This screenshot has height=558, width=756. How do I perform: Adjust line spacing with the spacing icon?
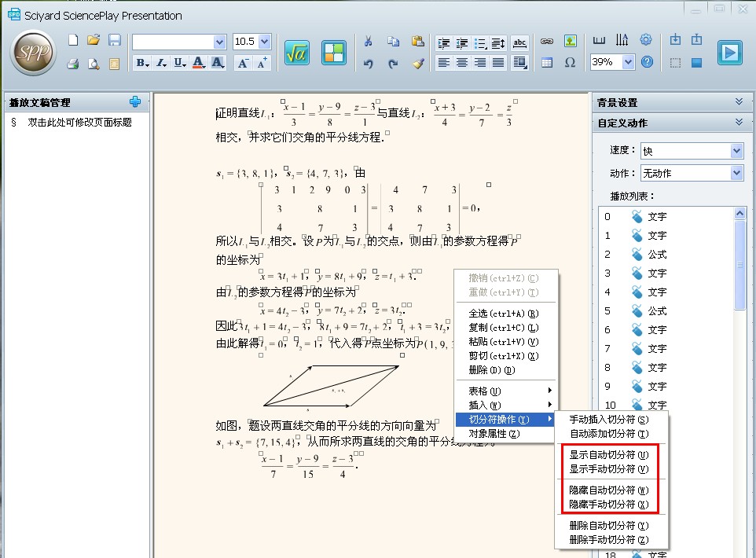pyautogui.click(x=498, y=44)
